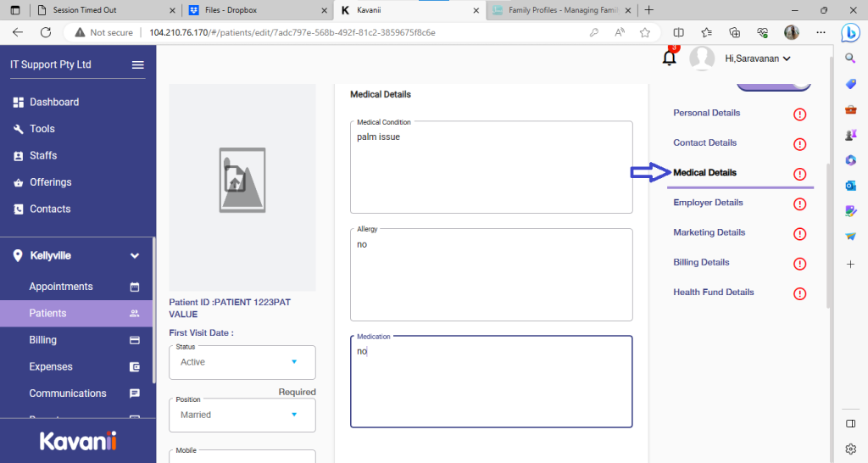Click inside the Medical Condition text field

pos(491,170)
